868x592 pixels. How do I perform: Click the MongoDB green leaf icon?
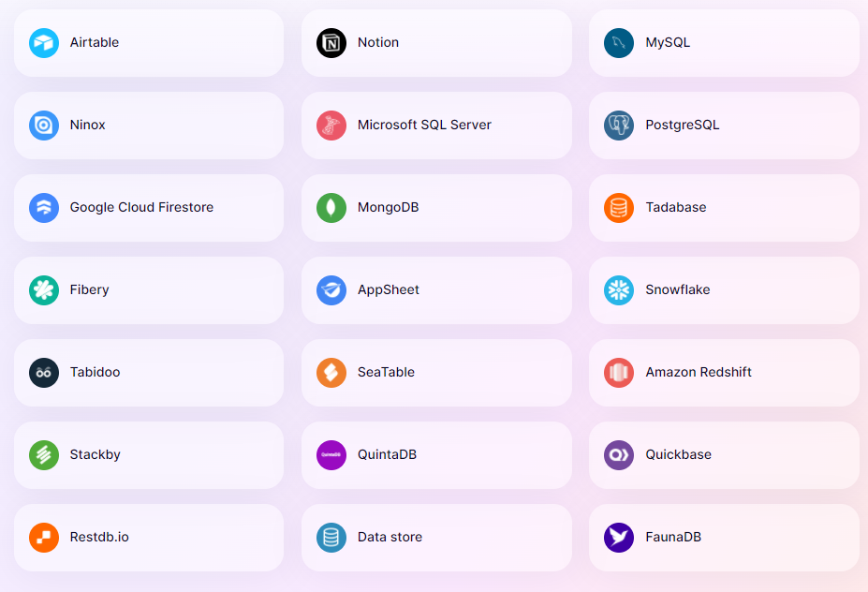(331, 208)
